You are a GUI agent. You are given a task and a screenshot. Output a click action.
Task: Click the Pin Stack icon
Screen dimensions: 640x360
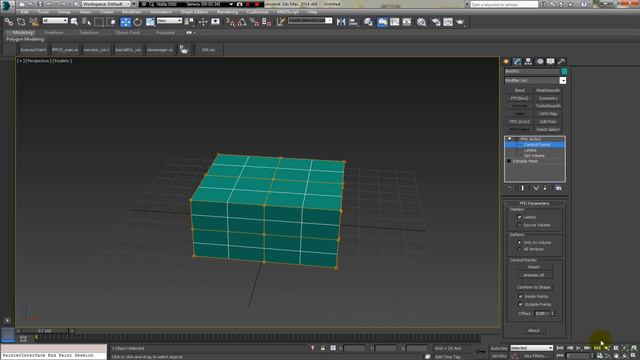pyautogui.click(x=510, y=188)
